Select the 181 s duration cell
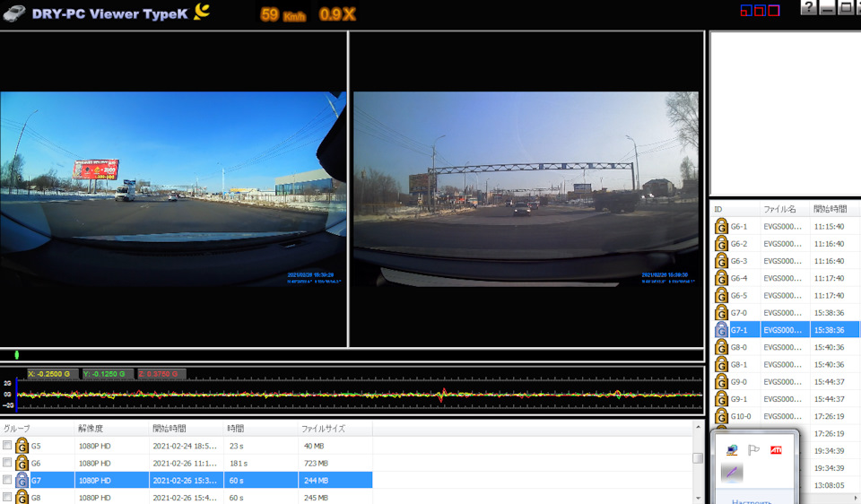 coord(261,464)
